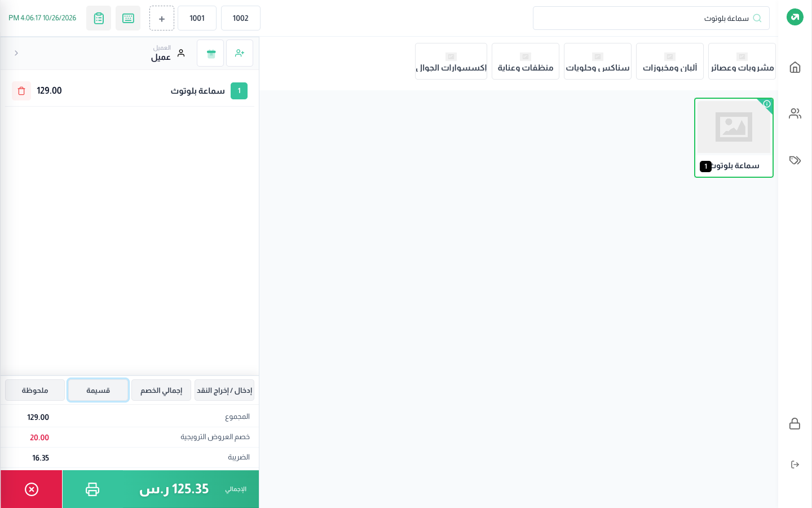Screen dimensions: 812x508
Task: Click the إدخال / إخراج النقد button
Action: [x=224, y=390]
